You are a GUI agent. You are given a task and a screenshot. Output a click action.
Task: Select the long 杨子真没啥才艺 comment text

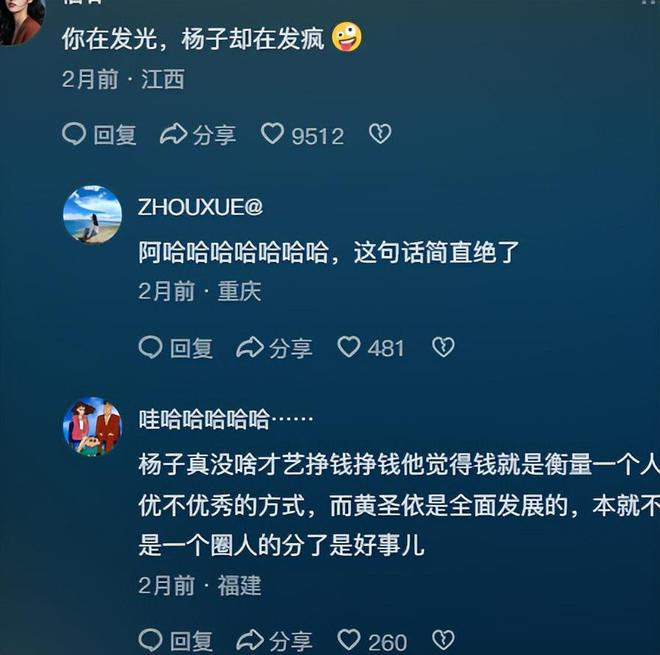[399, 505]
